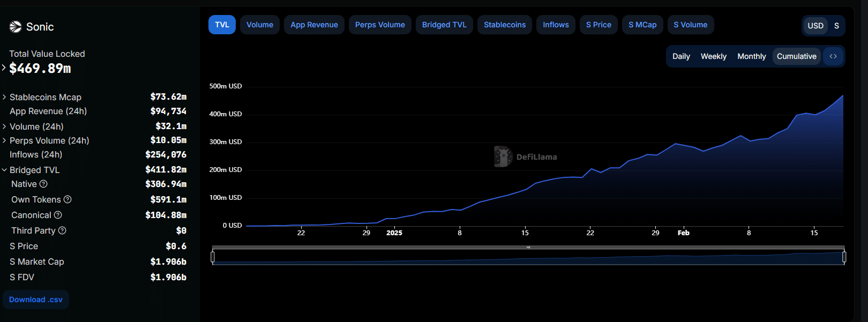Switch chart to Cumulative view

797,56
